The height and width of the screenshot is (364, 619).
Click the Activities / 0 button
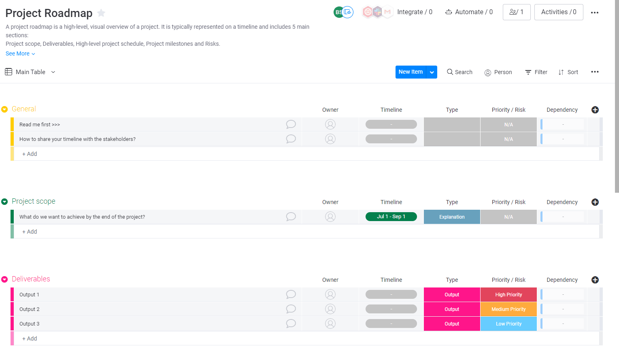coord(559,12)
